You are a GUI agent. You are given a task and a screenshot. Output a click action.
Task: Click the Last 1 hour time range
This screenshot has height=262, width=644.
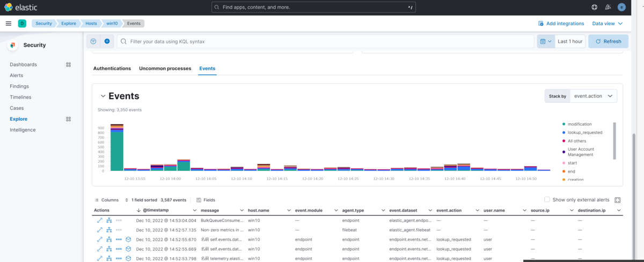point(570,41)
